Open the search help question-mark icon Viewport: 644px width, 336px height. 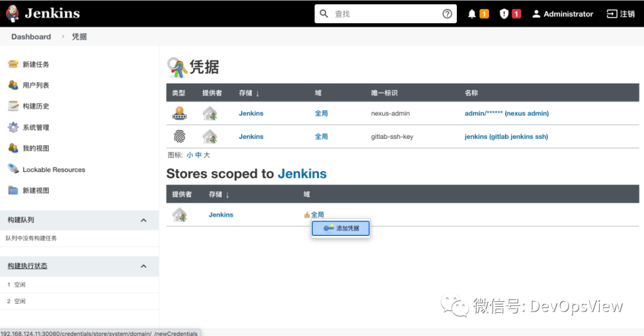pos(447,14)
